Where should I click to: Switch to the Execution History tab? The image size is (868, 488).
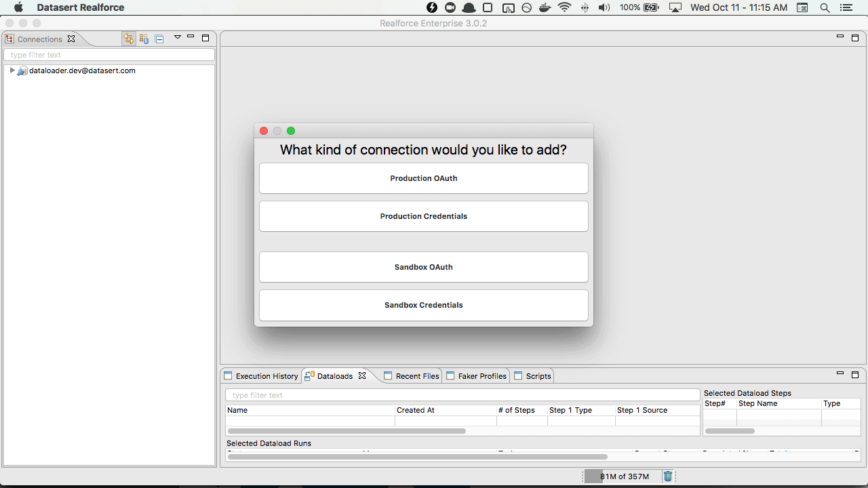click(261, 376)
